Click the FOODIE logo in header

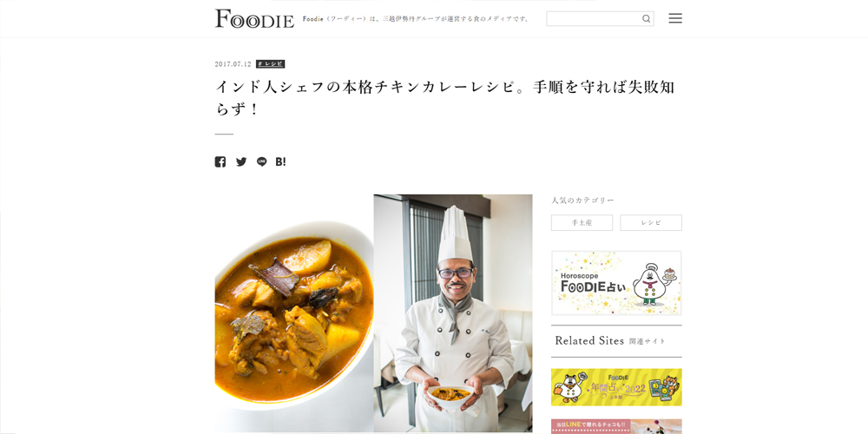(254, 18)
